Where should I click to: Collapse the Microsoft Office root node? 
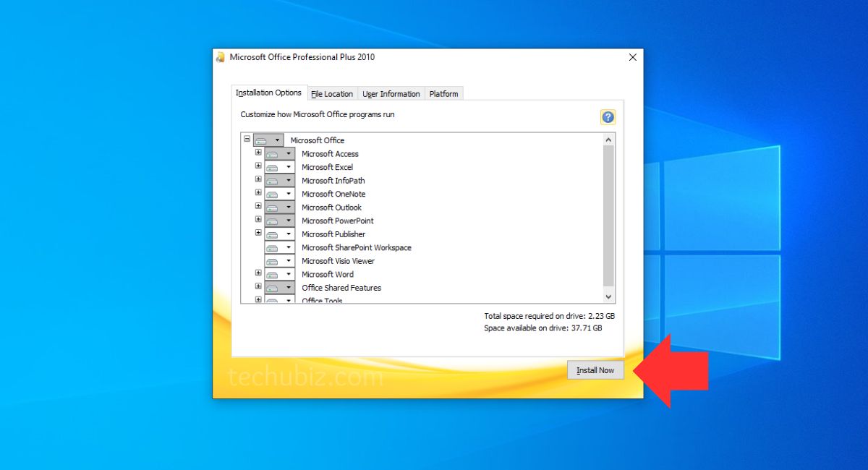point(247,140)
